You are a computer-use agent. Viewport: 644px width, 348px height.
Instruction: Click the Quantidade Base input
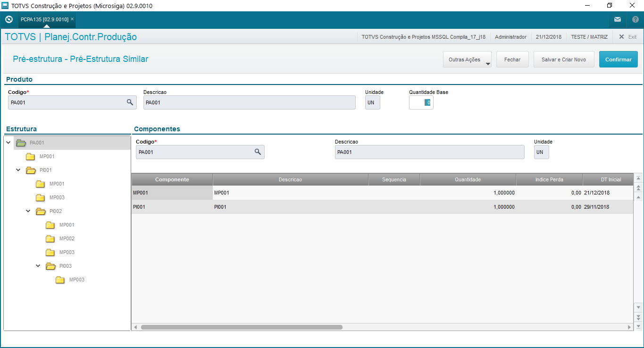[421, 102]
